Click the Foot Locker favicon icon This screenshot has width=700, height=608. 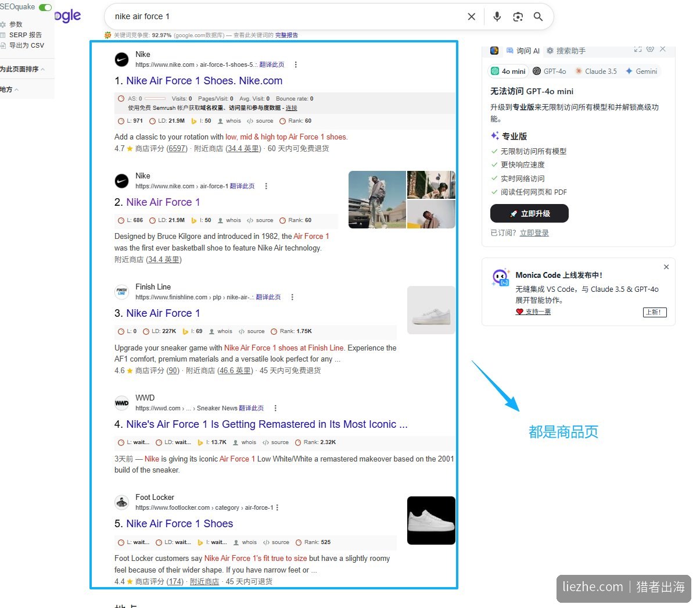pyautogui.click(x=121, y=502)
